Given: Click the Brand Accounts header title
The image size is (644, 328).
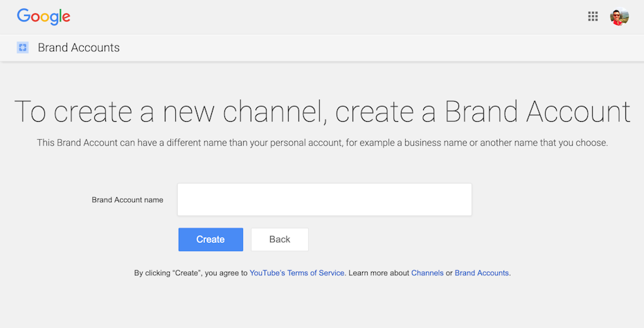Looking at the screenshot, I should (x=78, y=48).
